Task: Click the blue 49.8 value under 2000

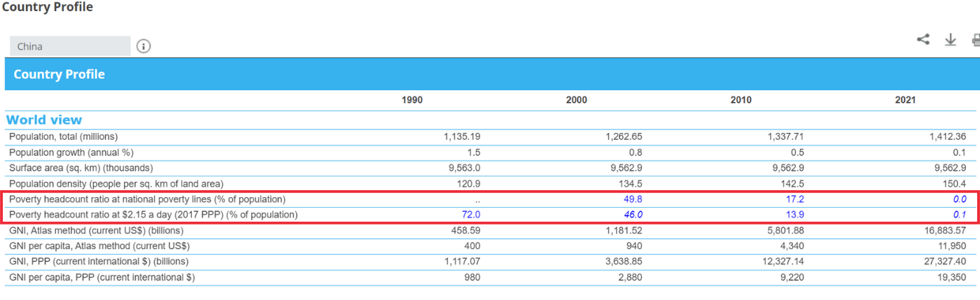Action: coord(632,199)
